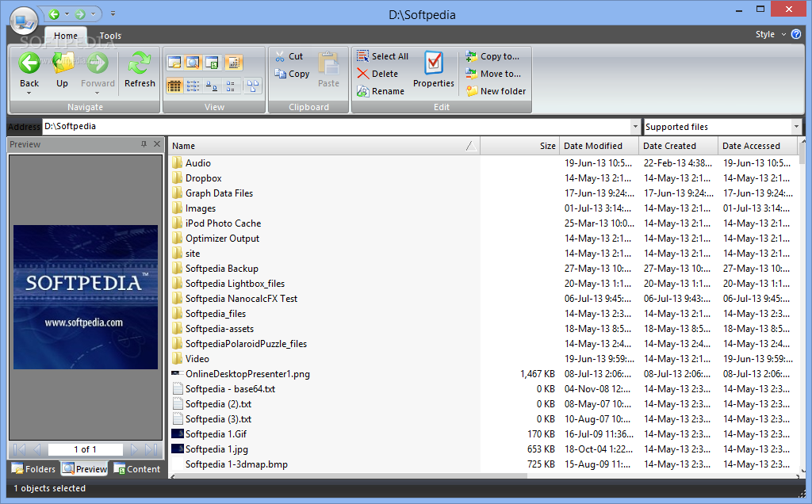This screenshot has width=812, height=504.
Task: Toggle the Preview pane magnifier icon
Action: coord(193,63)
